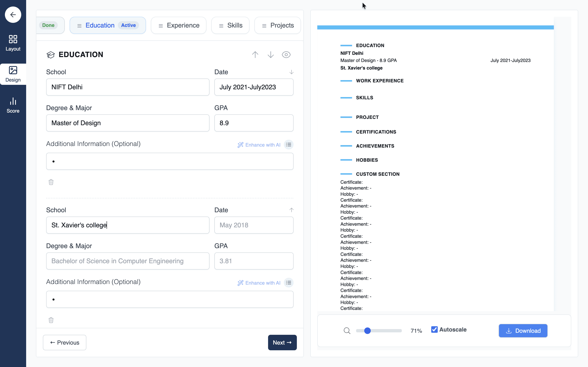Toggle Education section visibility eye icon

point(286,55)
